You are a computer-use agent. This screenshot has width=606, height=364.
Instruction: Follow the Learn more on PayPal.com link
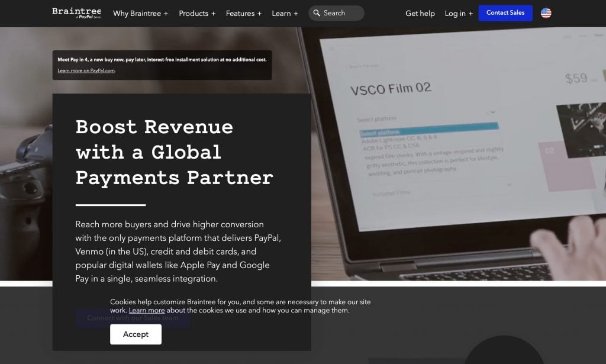pos(86,70)
